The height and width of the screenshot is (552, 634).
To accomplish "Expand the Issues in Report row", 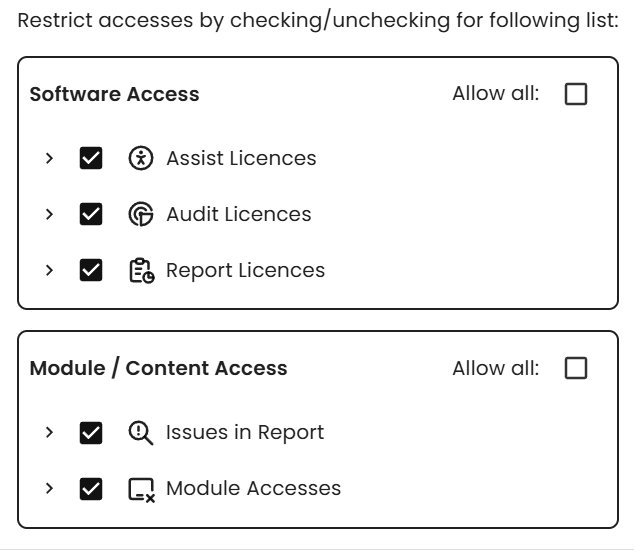I will coord(49,433).
